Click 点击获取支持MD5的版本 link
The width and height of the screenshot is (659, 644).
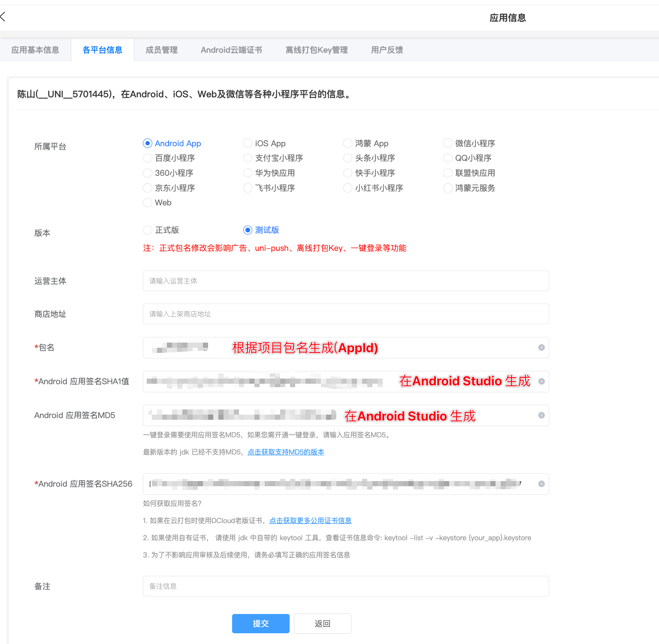tap(286, 452)
